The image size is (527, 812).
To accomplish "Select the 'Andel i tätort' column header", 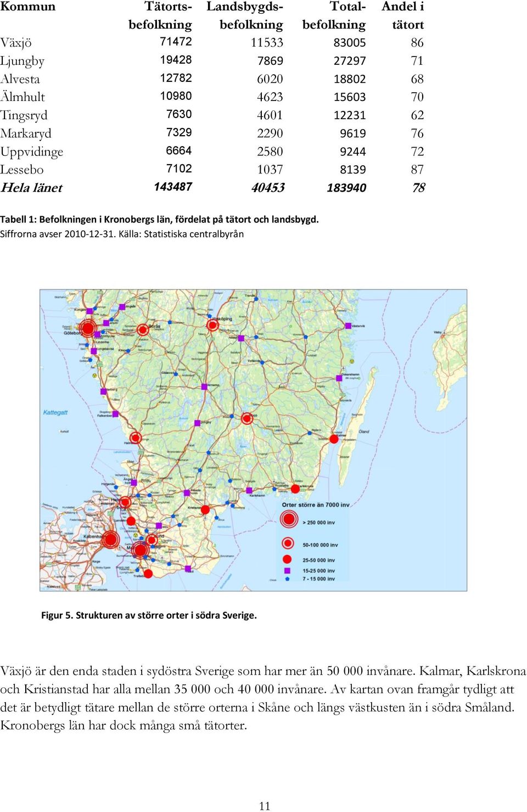I will pyautogui.click(x=402, y=15).
